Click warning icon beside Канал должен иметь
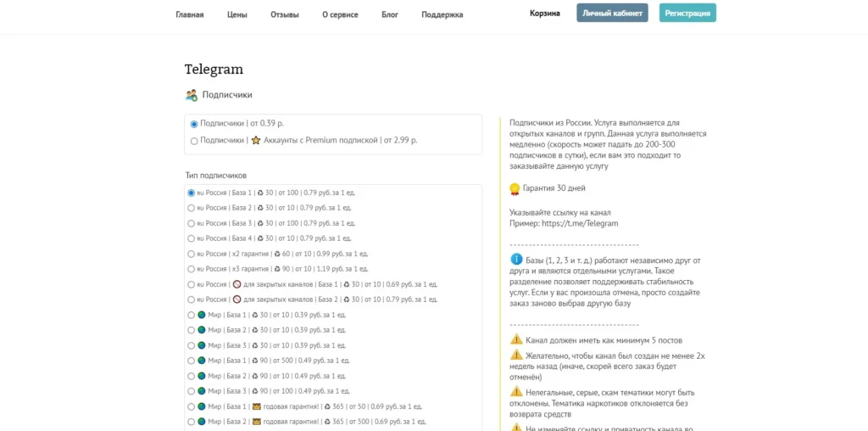The image size is (868, 431). click(x=516, y=339)
